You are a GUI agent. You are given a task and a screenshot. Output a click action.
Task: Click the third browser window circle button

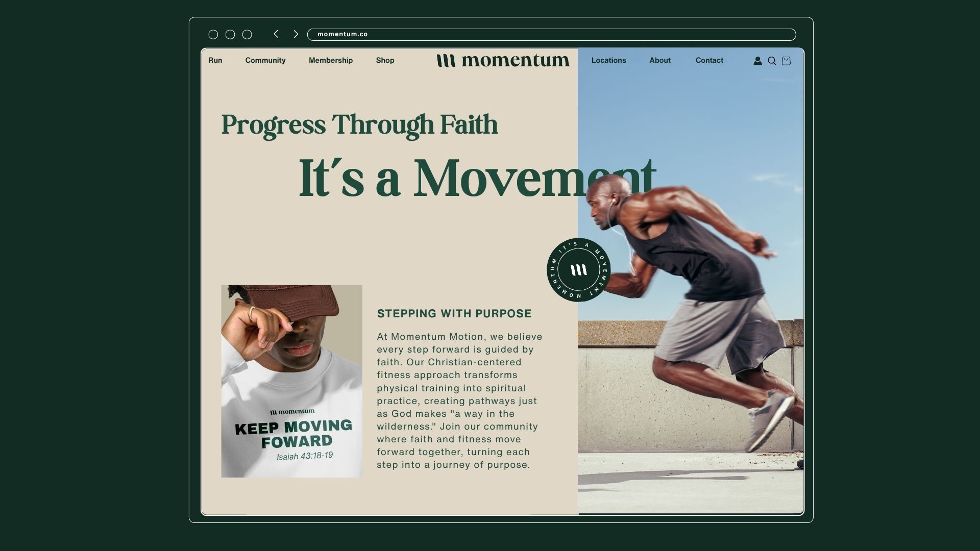(x=247, y=35)
